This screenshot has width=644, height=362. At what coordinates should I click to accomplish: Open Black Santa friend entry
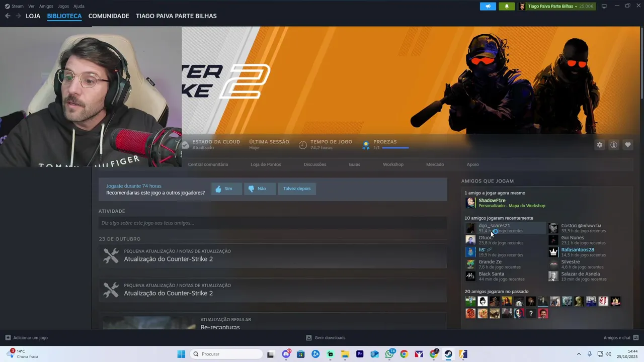click(x=496, y=276)
